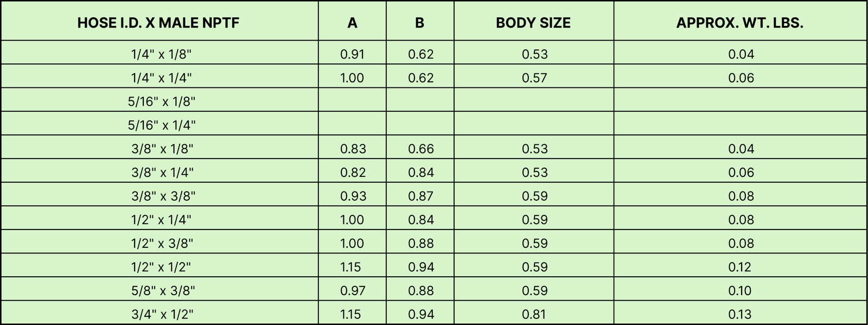Click the 3/8" x 3/8" row label
868x325 pixels.
tap(163, 196)
